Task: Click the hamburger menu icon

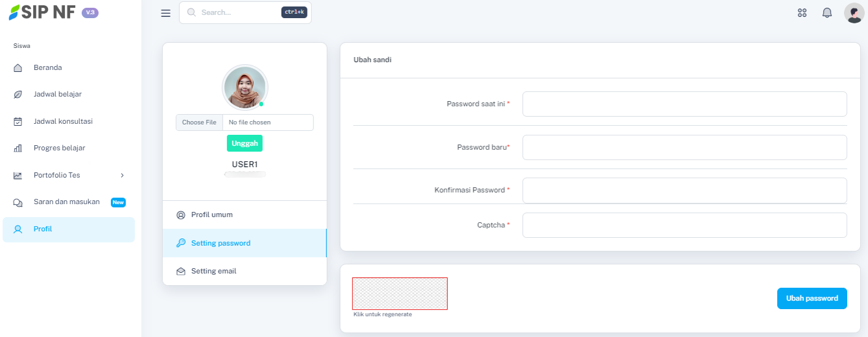Action: (165, 13)
